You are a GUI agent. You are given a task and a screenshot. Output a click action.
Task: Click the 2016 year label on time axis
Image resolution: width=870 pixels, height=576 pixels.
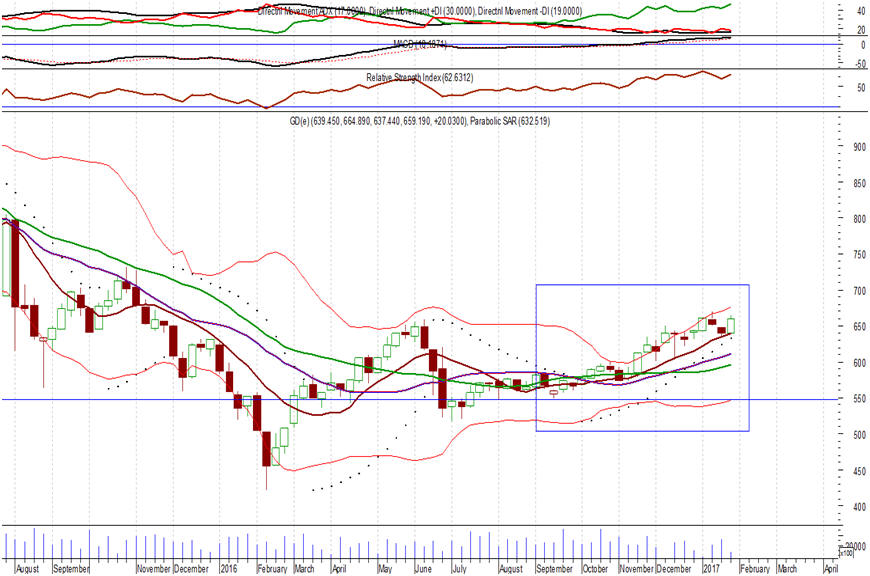pyautogui.click(x=229, y=569)
